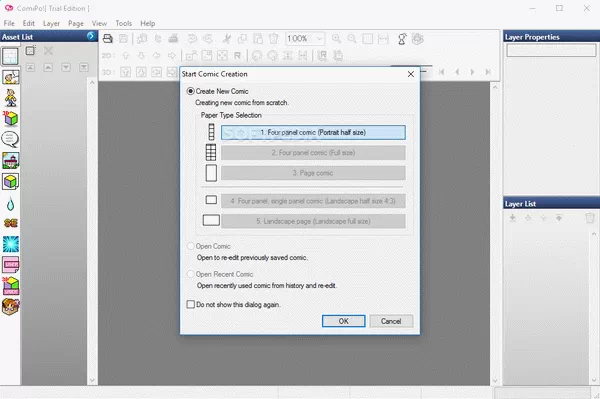This screenshot has width=600, height=399.
Task: Select the speech balloon asset icon
Action: [x=10, y=140]
